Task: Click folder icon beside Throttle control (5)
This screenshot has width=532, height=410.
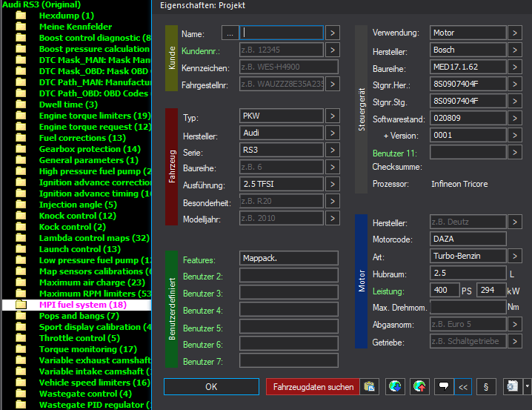Action: coord(21,337)
